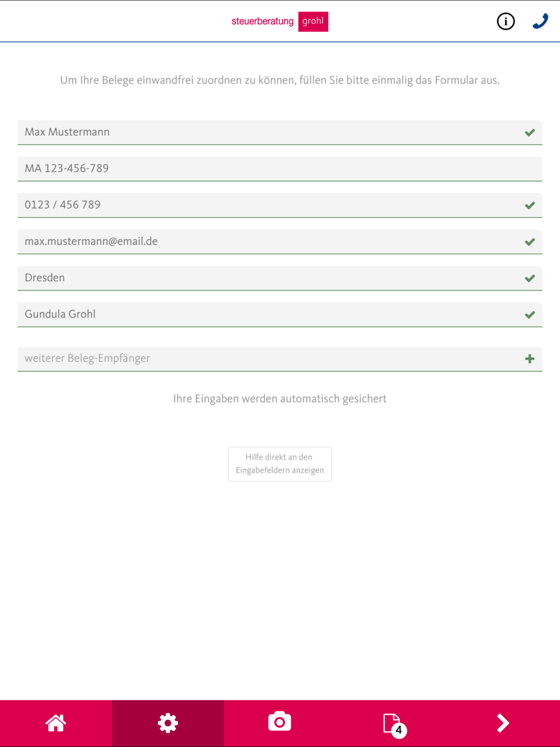Click checkmark beside the email address
The image size is (560, 747).
tap(530, 242)
